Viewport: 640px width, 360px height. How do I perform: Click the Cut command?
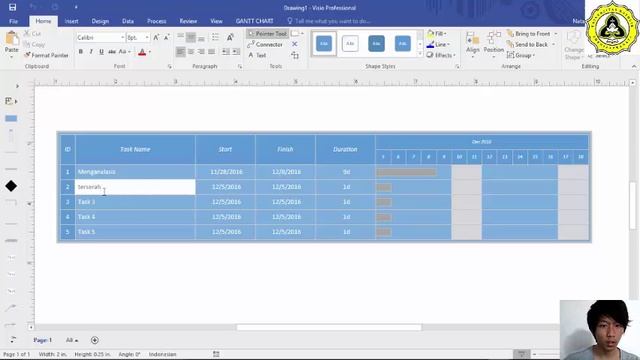(x=32, y=34)
